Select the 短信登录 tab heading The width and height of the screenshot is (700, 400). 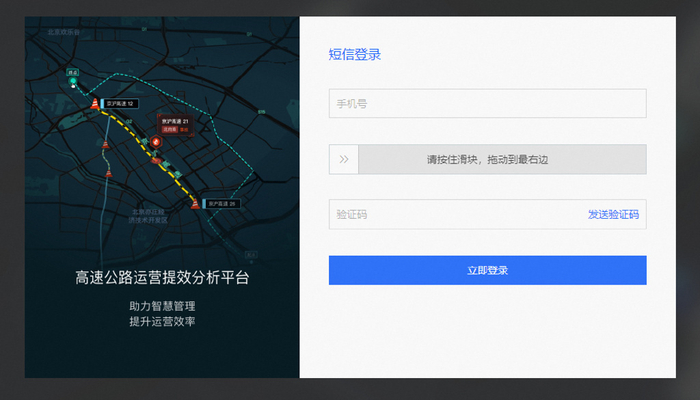pyautogui.click(x=355, y=54)
